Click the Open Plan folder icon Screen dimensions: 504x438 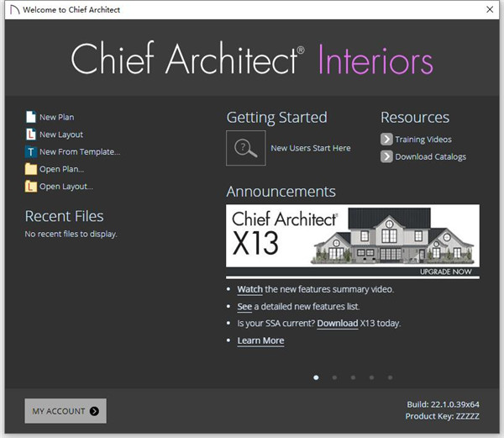tap(31, 169)
